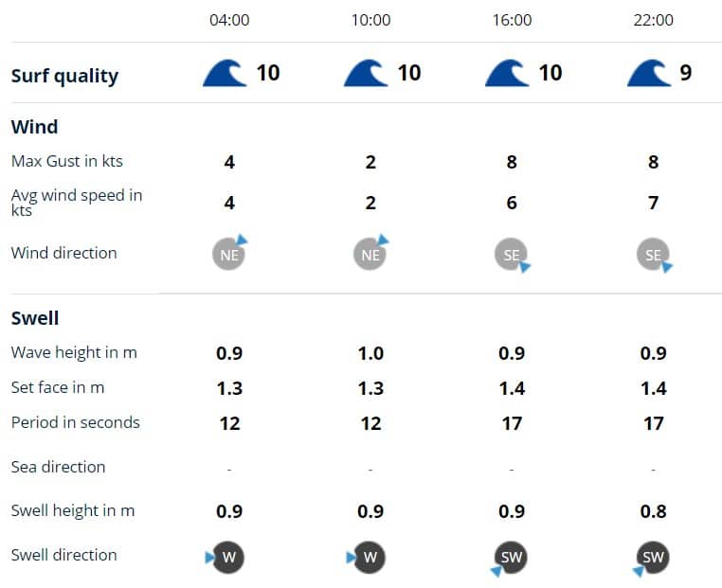This screenshot has width=722, height=588.
Task: Click the SE wind direction icon at 22:00
Action: [x=653, y=254]
